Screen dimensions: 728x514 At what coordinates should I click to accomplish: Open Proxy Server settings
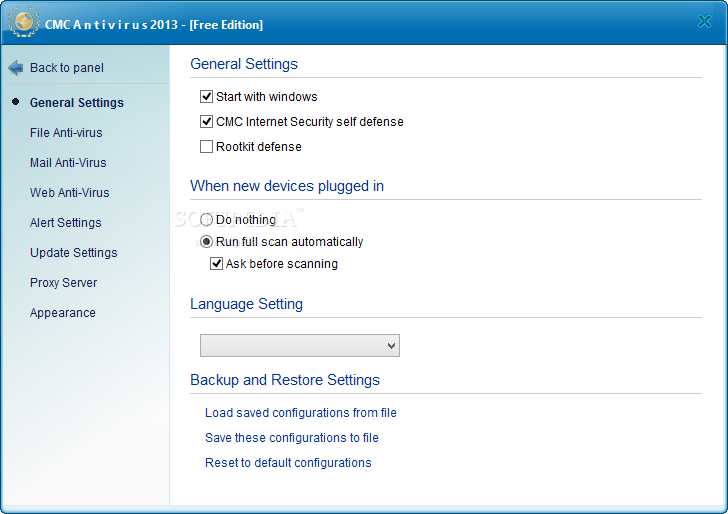pos(64,283)
